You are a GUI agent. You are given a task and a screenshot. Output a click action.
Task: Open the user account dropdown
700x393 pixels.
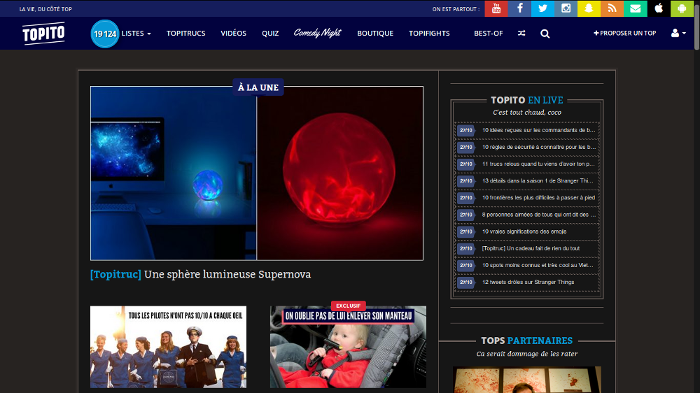(x=678, y=33)
